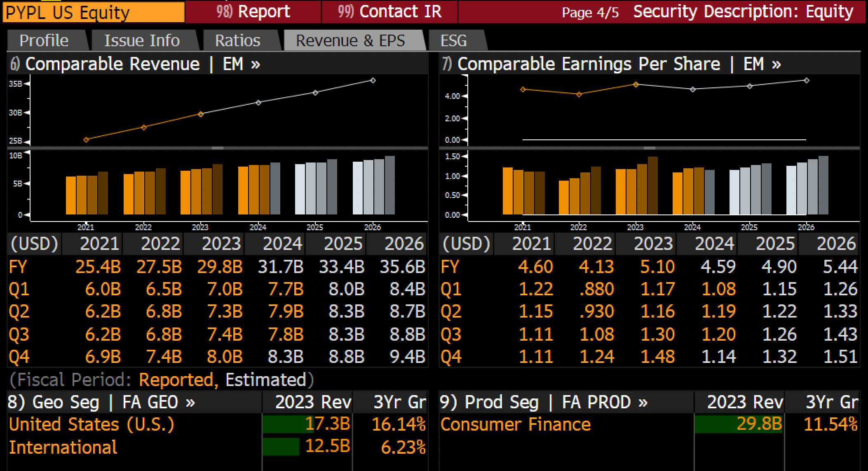Select FY 2024 revenue estimate 31.7B
The width and height of the screenshot is (868, 471).
pos(281,267)
